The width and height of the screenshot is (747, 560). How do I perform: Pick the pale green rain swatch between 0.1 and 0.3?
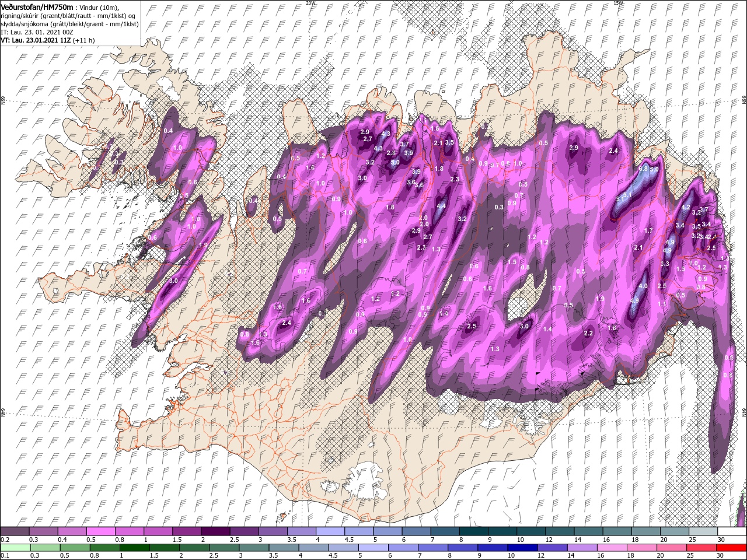click(15, 548)
